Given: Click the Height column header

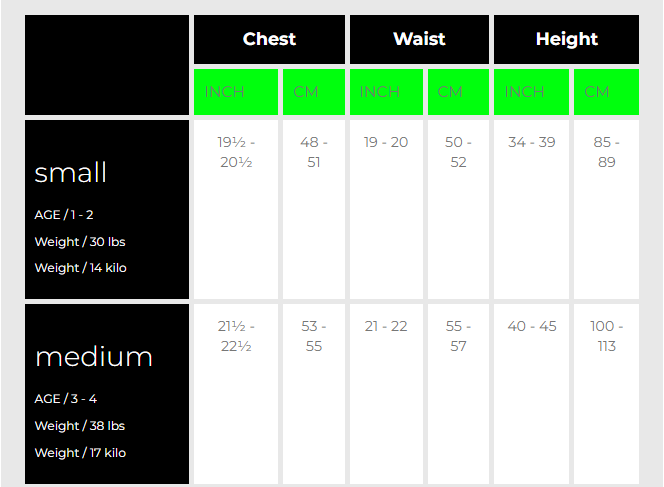Looking at the screenshot, I should (566, 40).
